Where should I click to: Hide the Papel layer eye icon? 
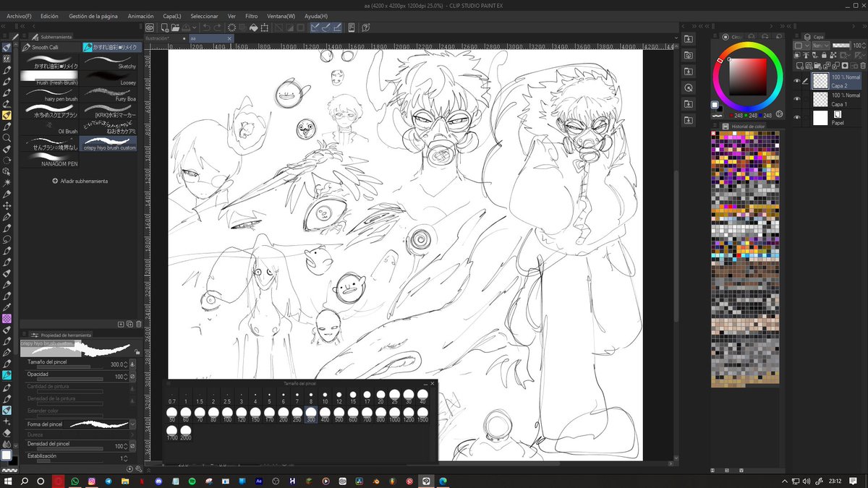click(x=798, y=117)
